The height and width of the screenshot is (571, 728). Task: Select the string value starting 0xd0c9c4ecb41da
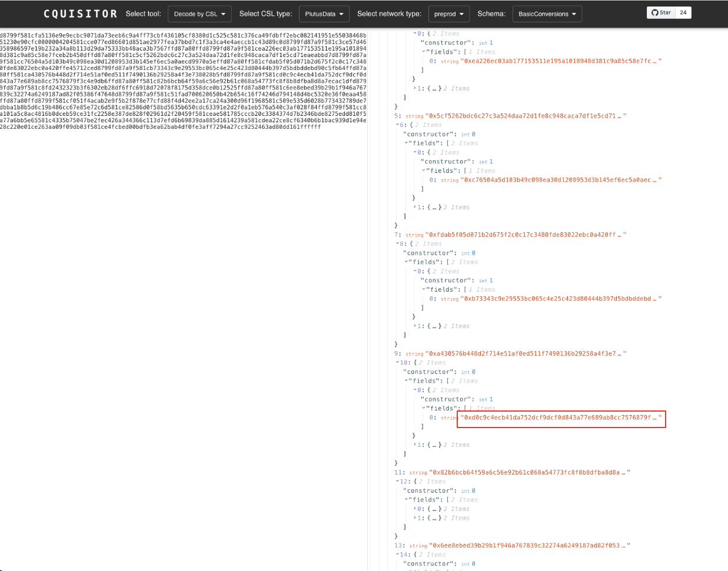coord(560,418)
